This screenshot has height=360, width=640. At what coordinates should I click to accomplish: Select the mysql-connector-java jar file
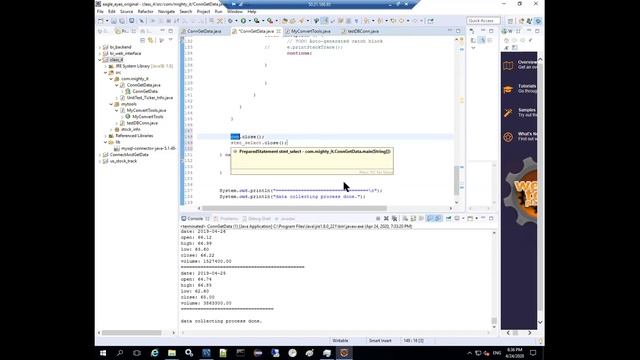[x=148, y=148]
